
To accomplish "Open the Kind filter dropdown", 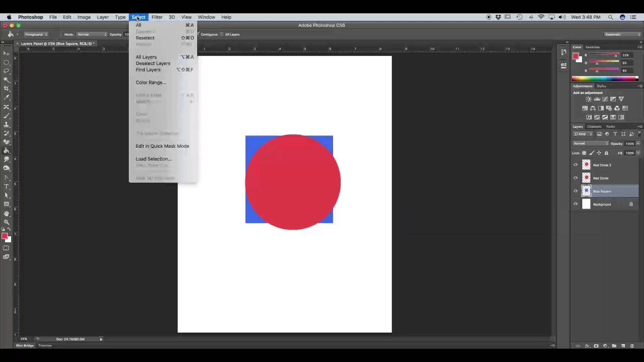I will point(583,134).
